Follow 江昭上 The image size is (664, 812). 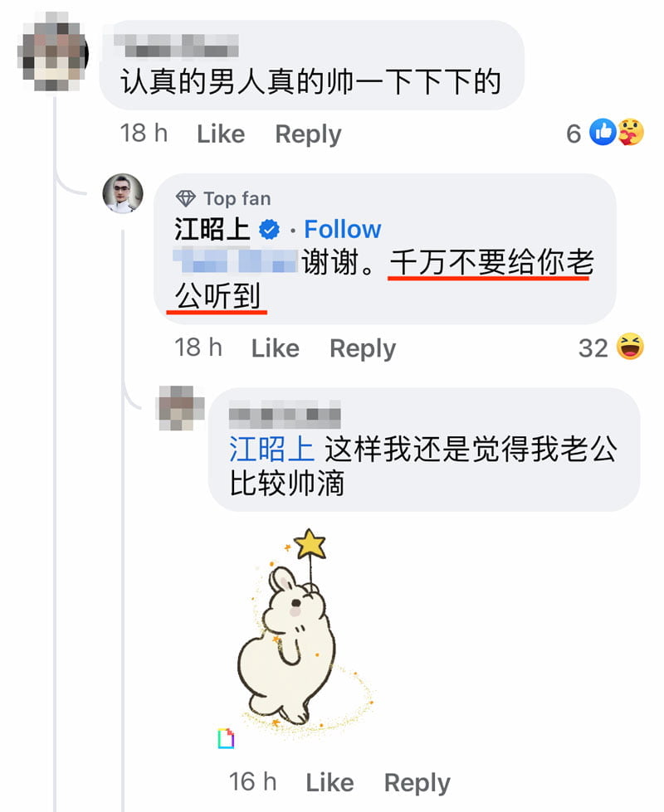coord(342,229)
